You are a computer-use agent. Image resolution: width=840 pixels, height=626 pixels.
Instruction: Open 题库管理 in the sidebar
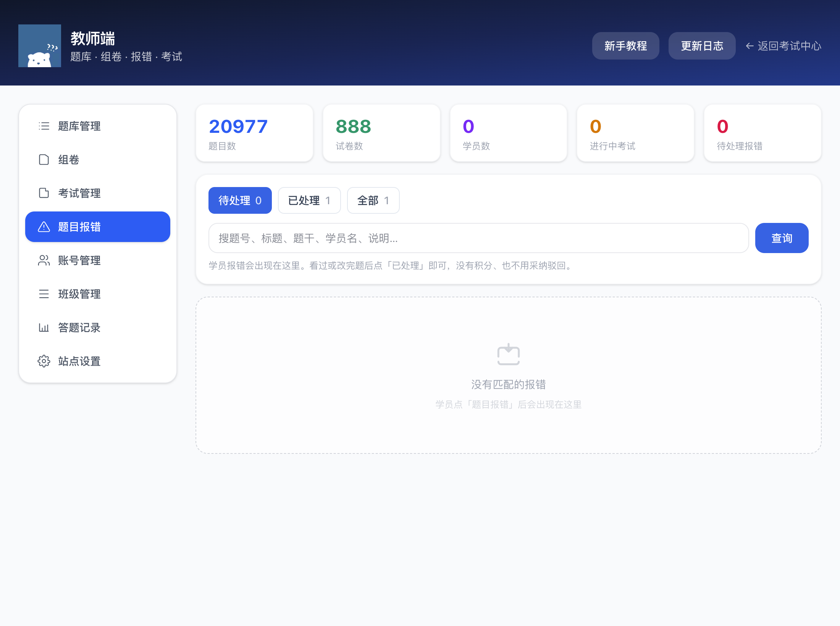(x=98, y=126)
